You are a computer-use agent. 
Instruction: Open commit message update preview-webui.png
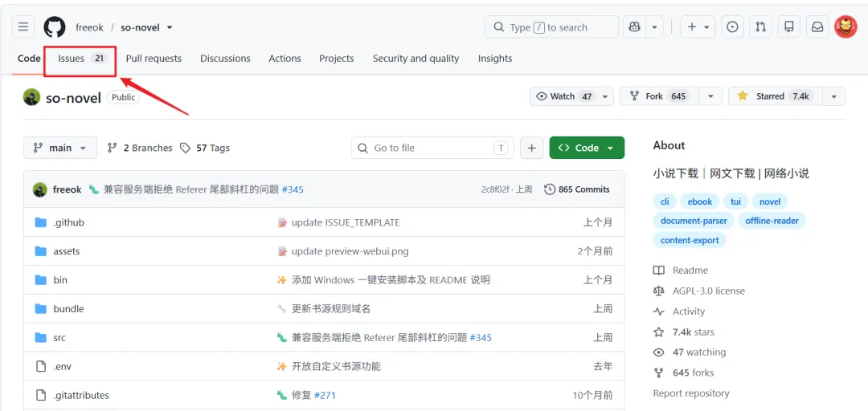(x=350, y=251)
